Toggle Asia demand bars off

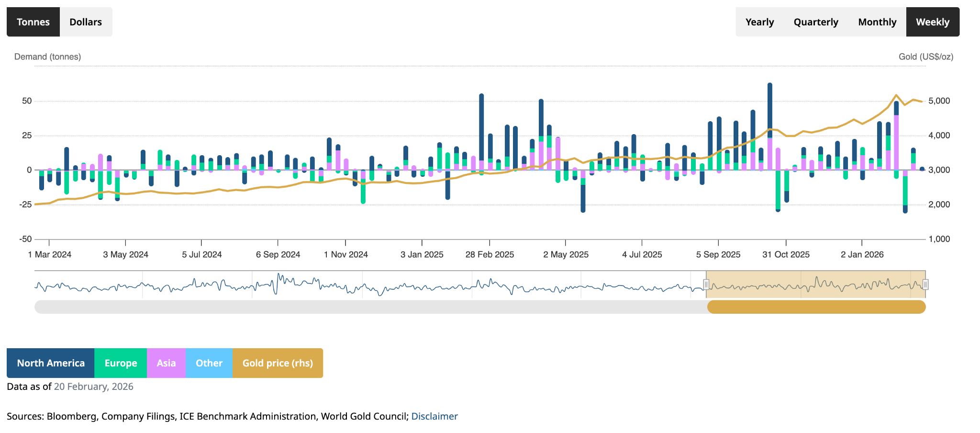point(167,363)
